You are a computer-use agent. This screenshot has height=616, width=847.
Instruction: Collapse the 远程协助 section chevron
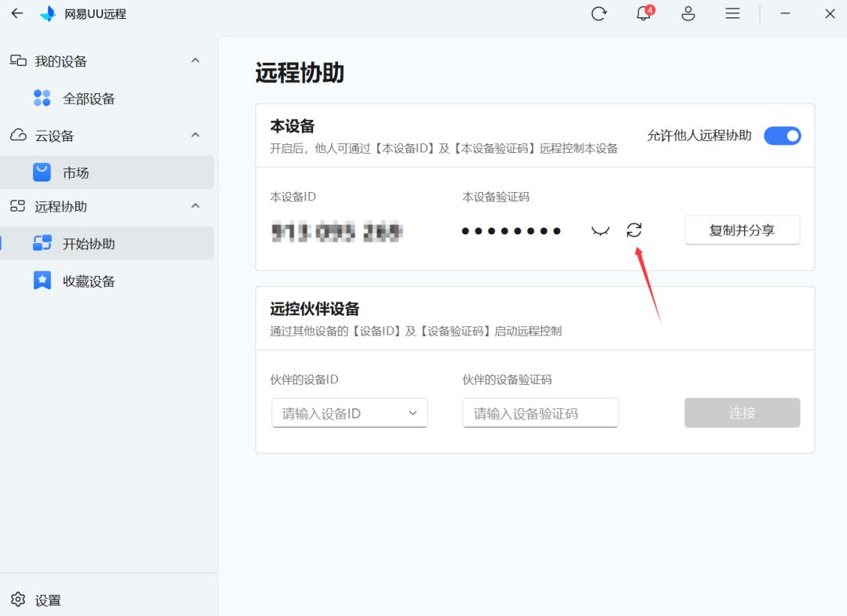click(x=195, y=206)
